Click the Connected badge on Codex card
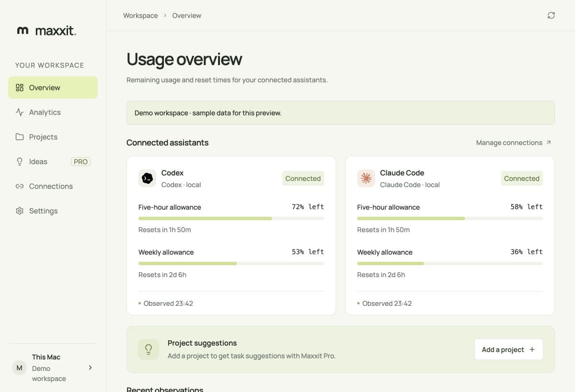This screenshot has width=575, height=392. click(303, 179)
